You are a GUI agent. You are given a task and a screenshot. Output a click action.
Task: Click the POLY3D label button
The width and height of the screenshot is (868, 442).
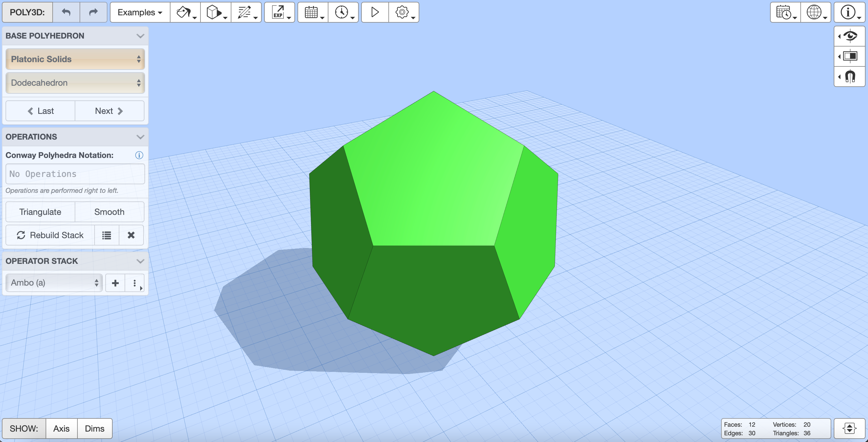[x=27, y=13]
